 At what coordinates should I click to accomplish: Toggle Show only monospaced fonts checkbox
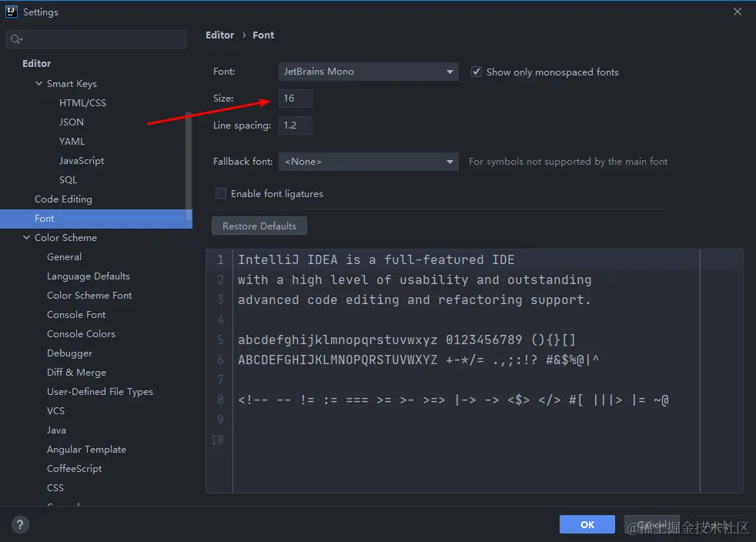point(476,72)
